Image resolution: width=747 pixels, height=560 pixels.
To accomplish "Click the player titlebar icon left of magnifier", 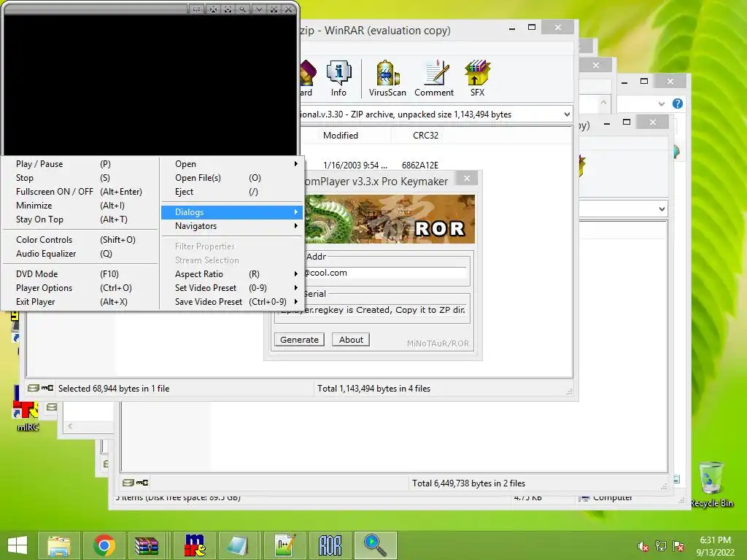I will tap(228, 9).
